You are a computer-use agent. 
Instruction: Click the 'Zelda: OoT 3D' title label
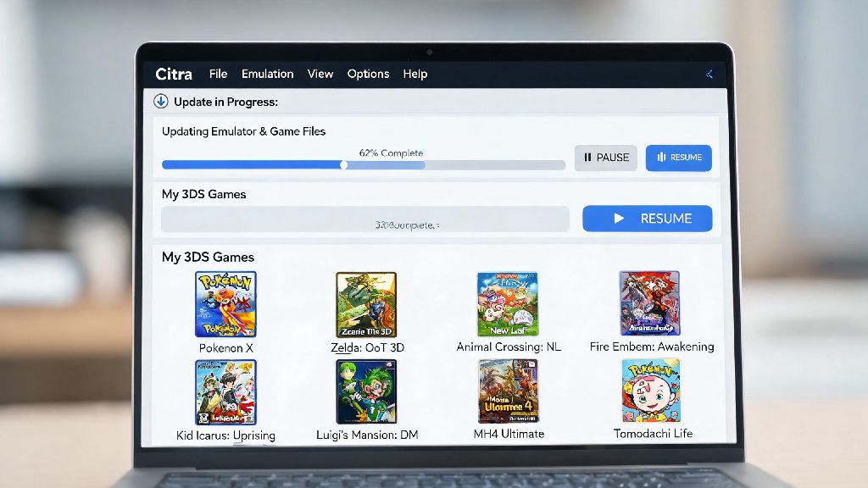(368, 347)
